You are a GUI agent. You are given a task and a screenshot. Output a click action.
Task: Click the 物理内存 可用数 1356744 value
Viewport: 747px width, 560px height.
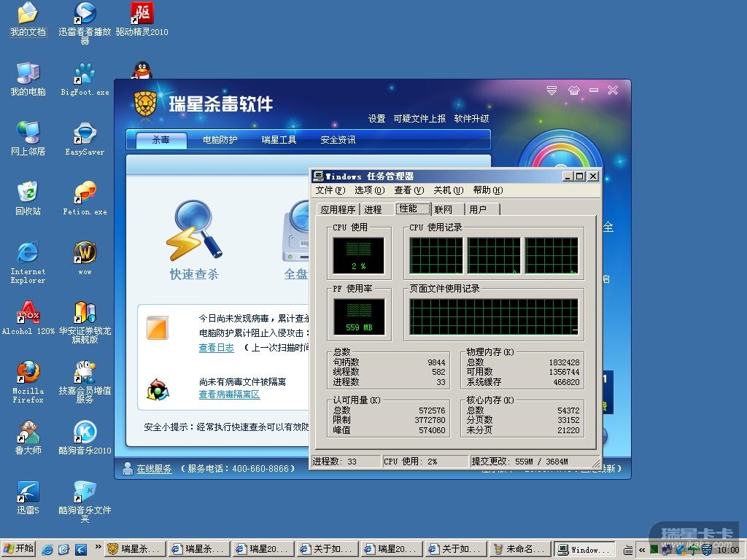pyautogui.click(x=564, y=372)
